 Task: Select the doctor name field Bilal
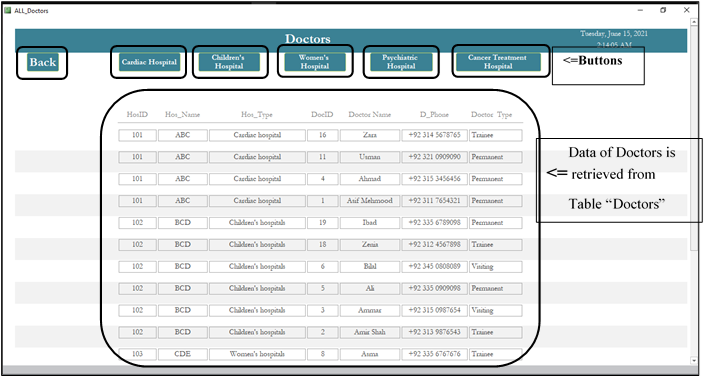coord(370,266)
